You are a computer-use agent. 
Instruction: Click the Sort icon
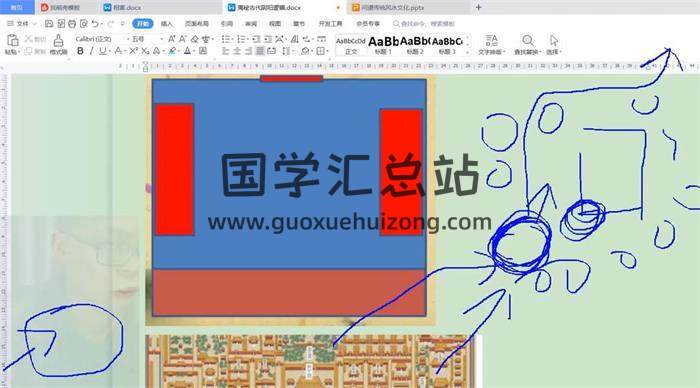(x=295, y=39)
